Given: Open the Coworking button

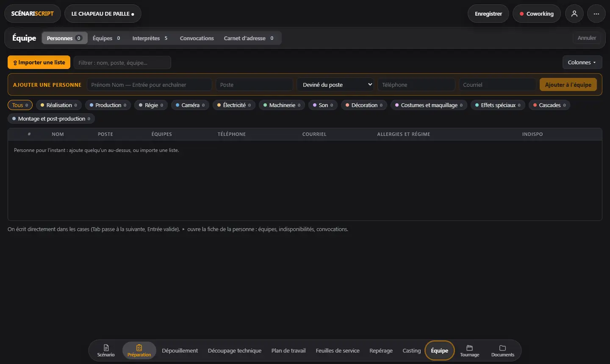Looking at the screenshot, I should 537,14.
